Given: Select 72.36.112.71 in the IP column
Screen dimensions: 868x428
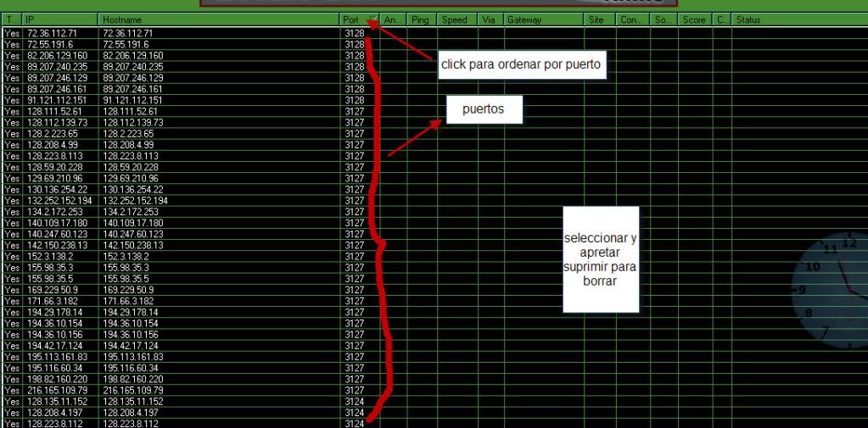Looking at the screenshot, I should (x=52, y=33).
